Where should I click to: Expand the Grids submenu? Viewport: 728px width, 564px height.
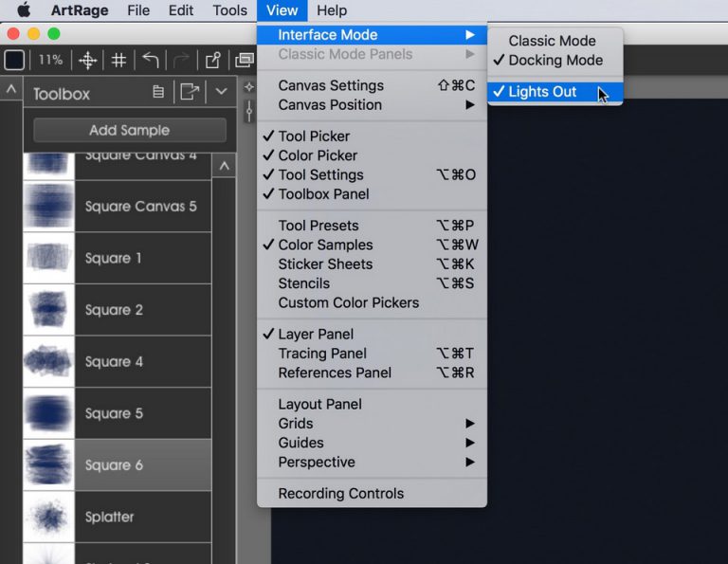(372, 424)
